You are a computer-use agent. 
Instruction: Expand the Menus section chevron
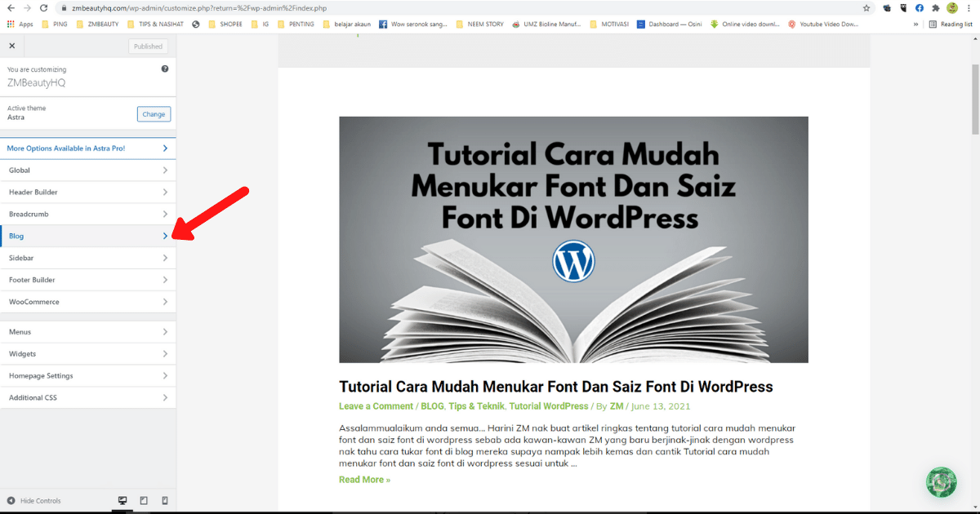click(x=165, y=332)
